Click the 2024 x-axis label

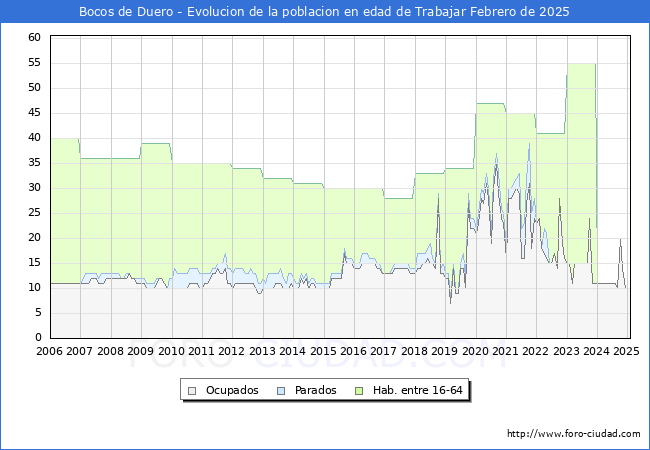(x=597, y=351)
